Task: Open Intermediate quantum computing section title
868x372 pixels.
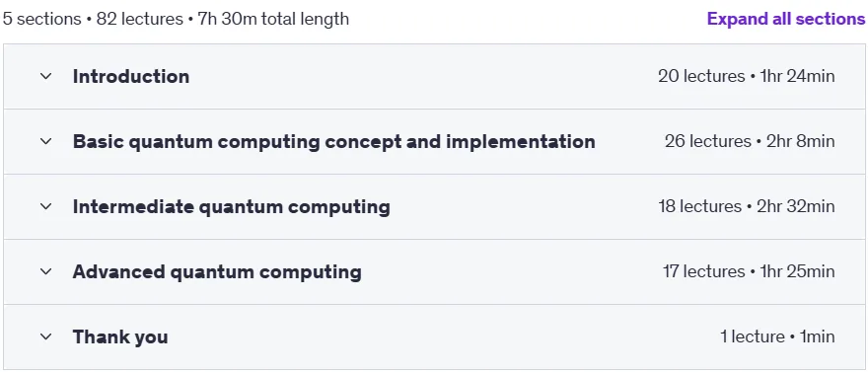Action: coord(232,207)
